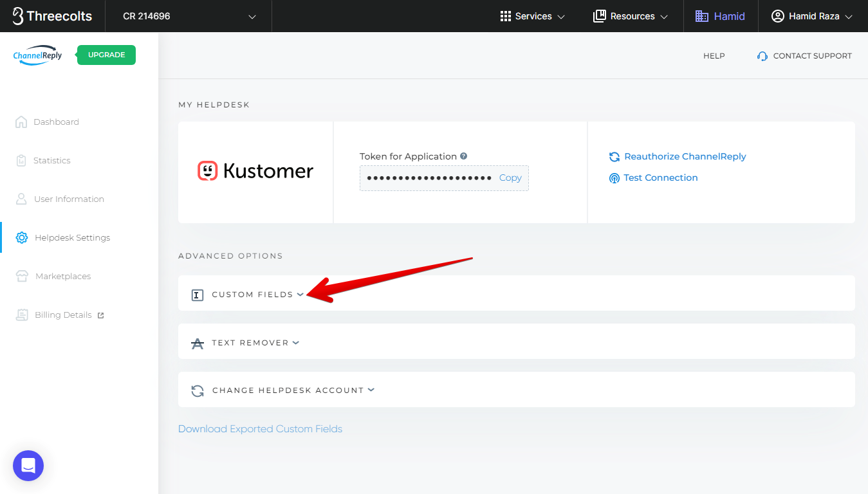
Task: Go to Dashboard in sidebar
Action: [56, 122]
